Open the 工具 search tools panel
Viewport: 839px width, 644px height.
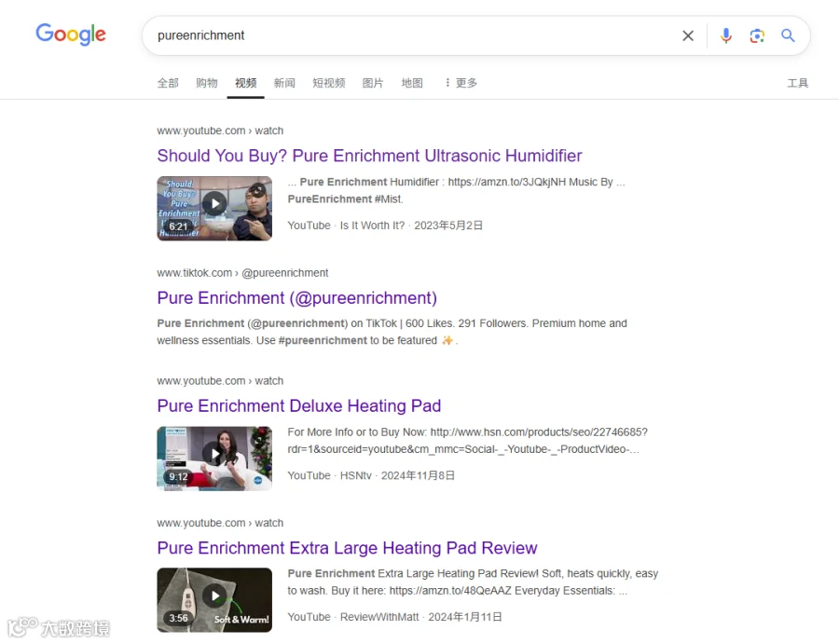click(797, 83)
